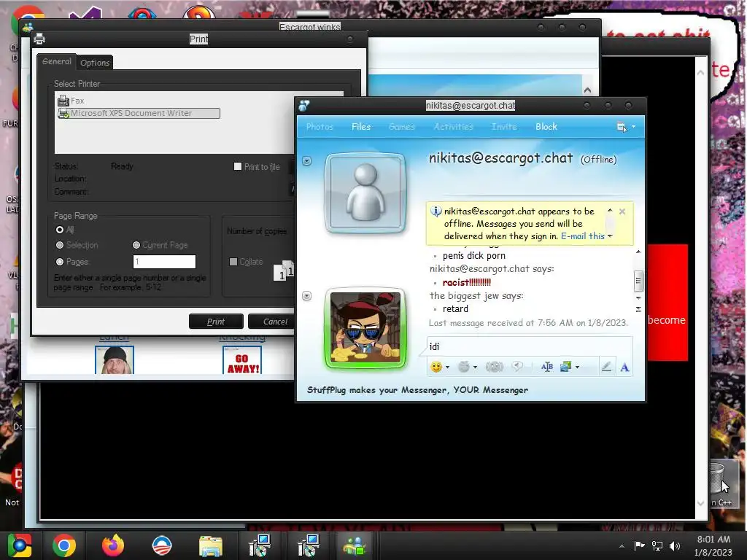747x560 pixels.
Task: Click the first installer icon on taskbar
Action: click(260, 545)
